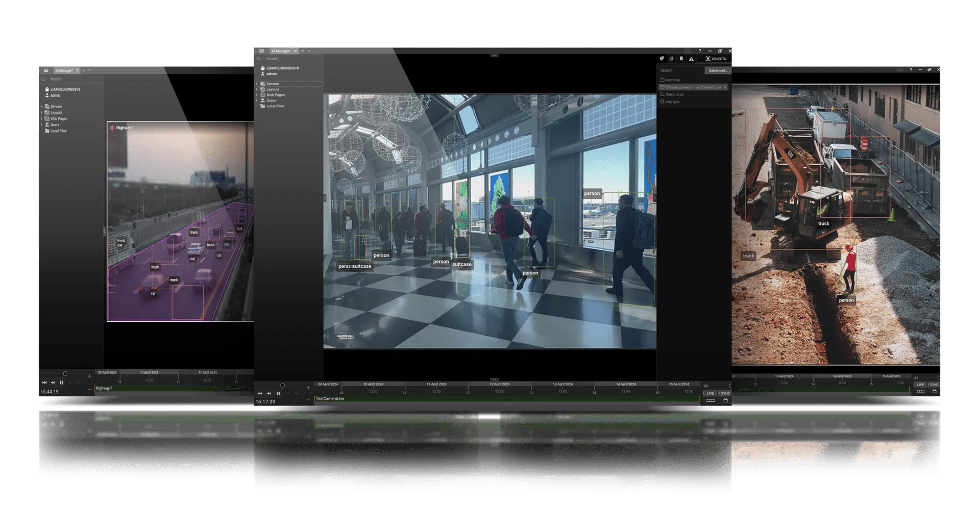Screen dimensions: 980x532
Task: Toggle LIVE mode on the TestCameraLive timeline
Action: (x=710, y=393)
